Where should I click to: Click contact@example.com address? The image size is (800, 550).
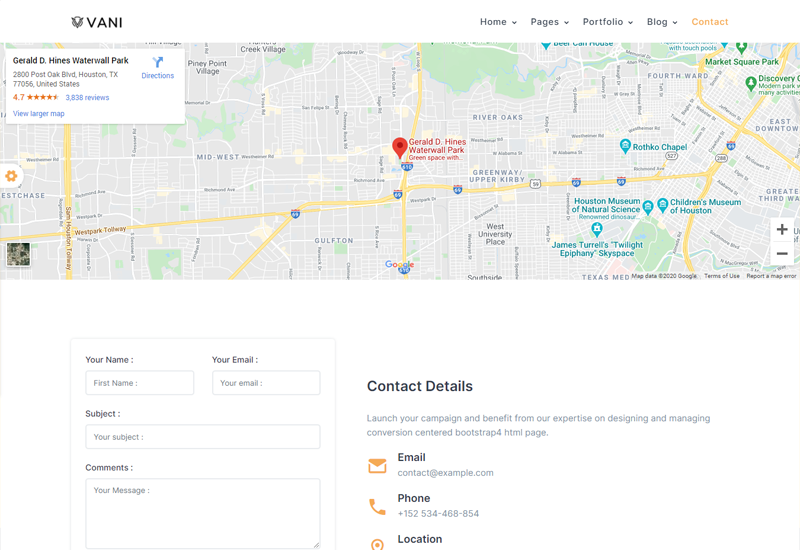(445, 473)
